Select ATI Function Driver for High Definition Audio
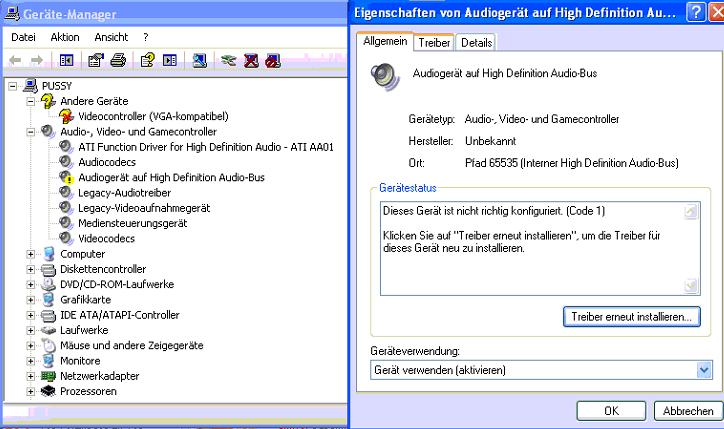Image resolution: width=724 pixels, height=429 pixels. pos(205,147)
